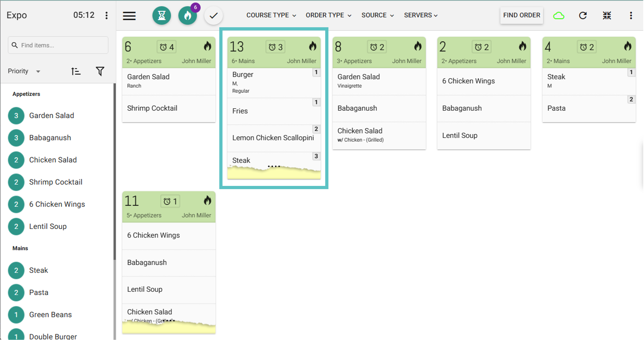
Task: Open the hamburger menu in toolbar
Action: (129, 16)
